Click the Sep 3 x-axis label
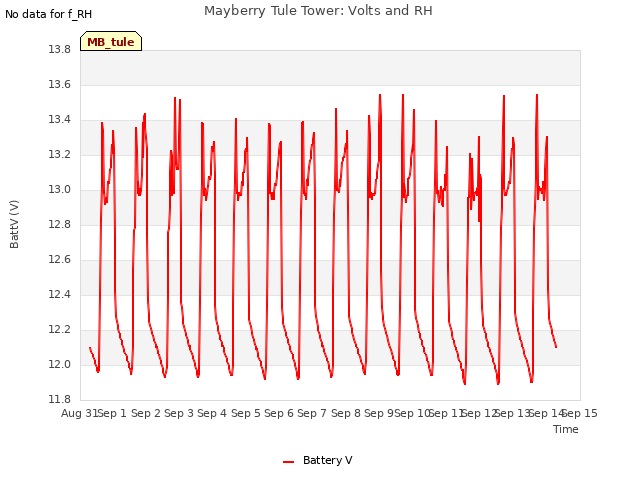The width and height of the screenshot is (640, 480). pyautogui.click(x=179, y=413)
